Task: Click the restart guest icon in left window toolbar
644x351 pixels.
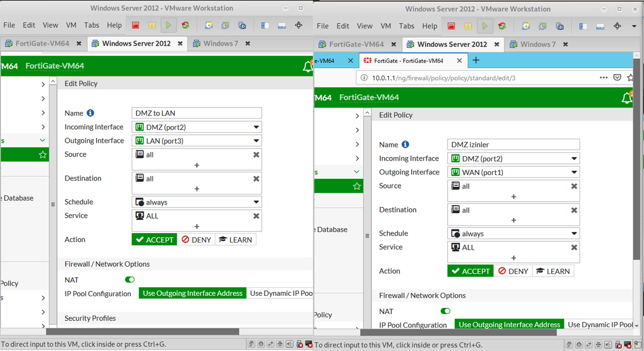Action: pos(186,25)
